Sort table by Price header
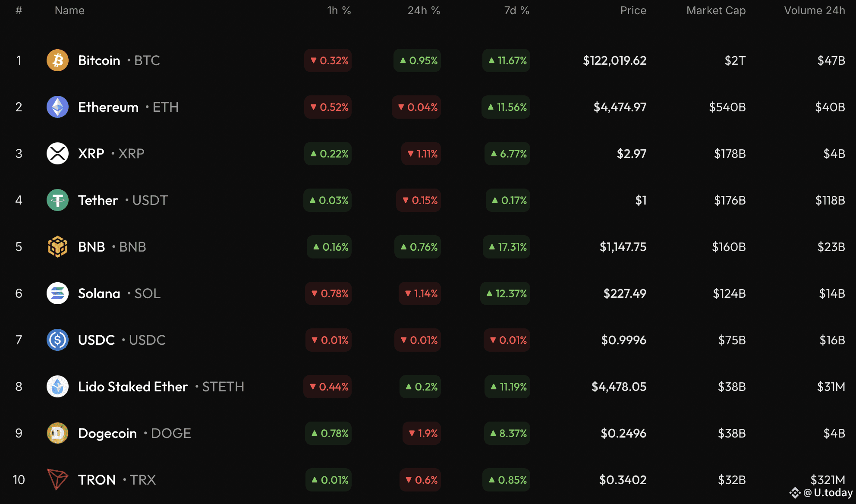 pos(633,10)
